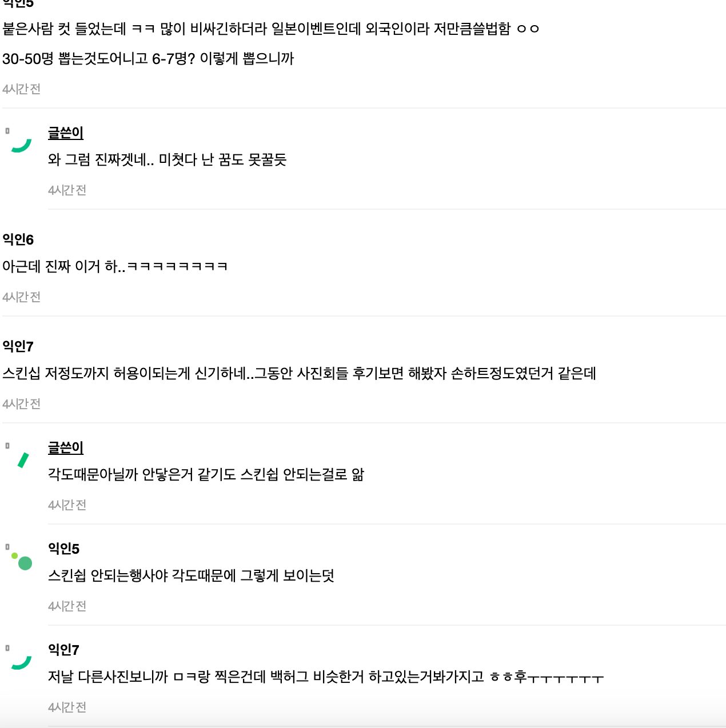Click the reply marker beside 익인7's '저날 다른사진보니까' reply
The image size is (726, 728).
pyautogui.click(x=7, y=648)
